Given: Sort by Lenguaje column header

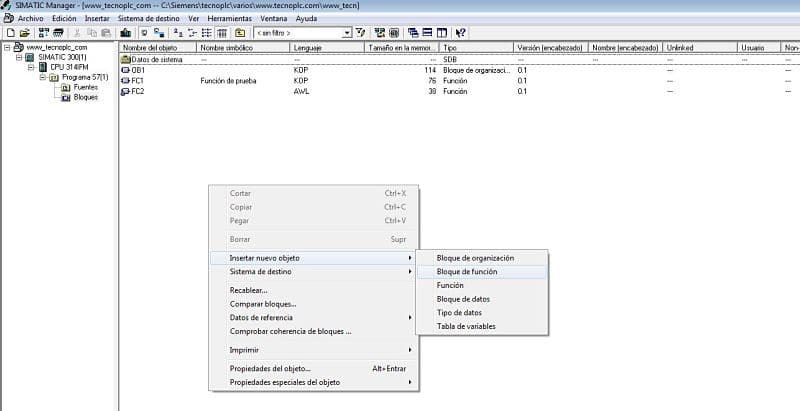Looking at the screenshot, I should coord(327,47).
